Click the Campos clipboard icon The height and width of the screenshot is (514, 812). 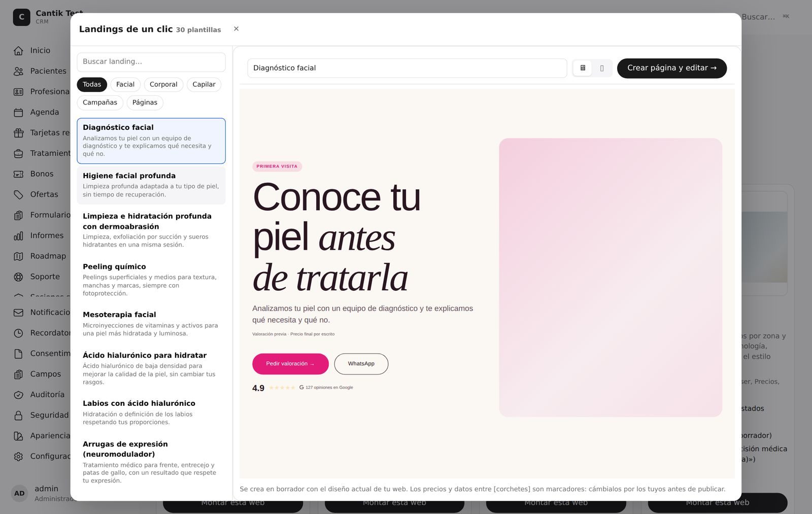click(18, 374)
